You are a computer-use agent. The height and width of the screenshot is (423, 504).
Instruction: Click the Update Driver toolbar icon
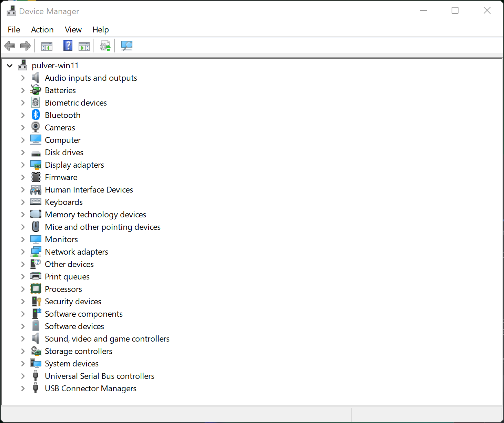coord(105,46)
